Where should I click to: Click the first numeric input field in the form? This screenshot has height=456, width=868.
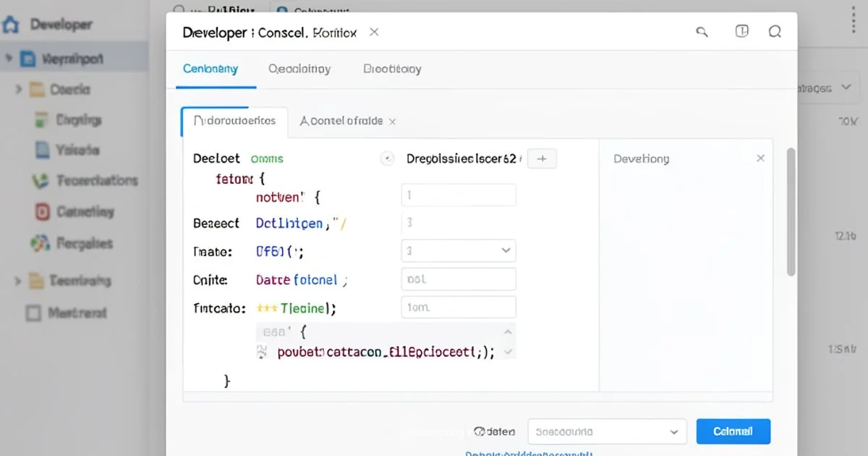[458, 194]
